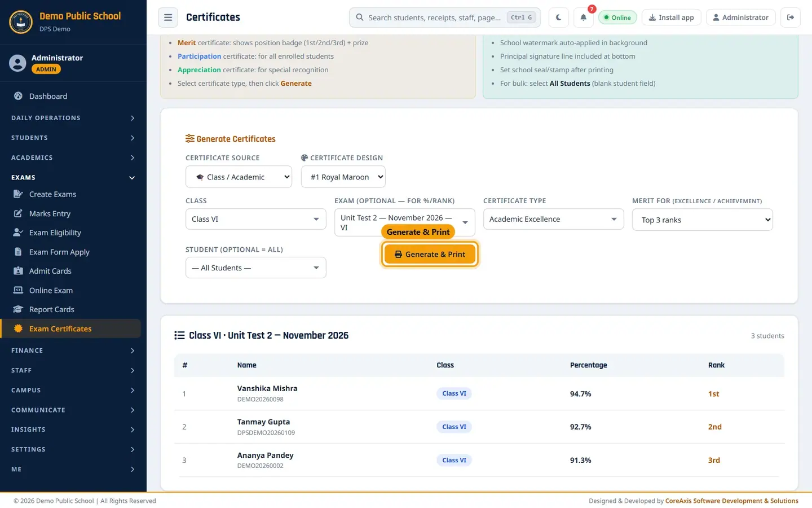Open the Class dropdown
The width and height of the screenshot is (812, 508).
256,219
